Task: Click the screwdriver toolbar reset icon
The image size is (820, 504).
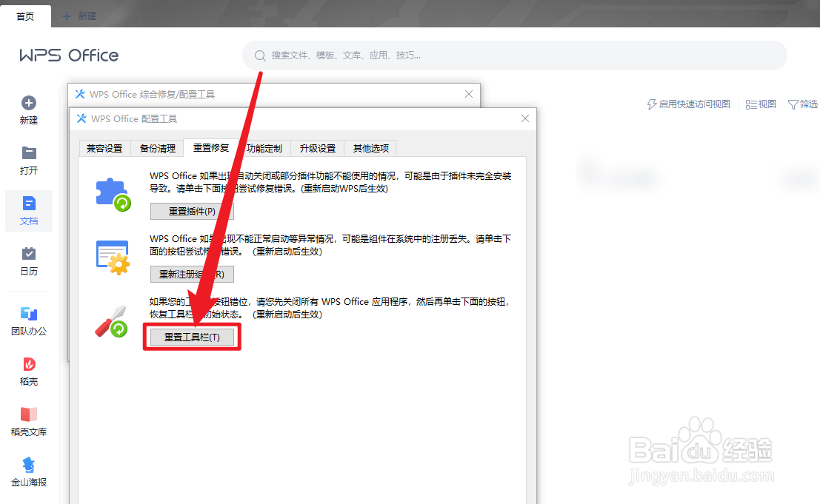Action: pyautogui.click(x=111, y=321)
